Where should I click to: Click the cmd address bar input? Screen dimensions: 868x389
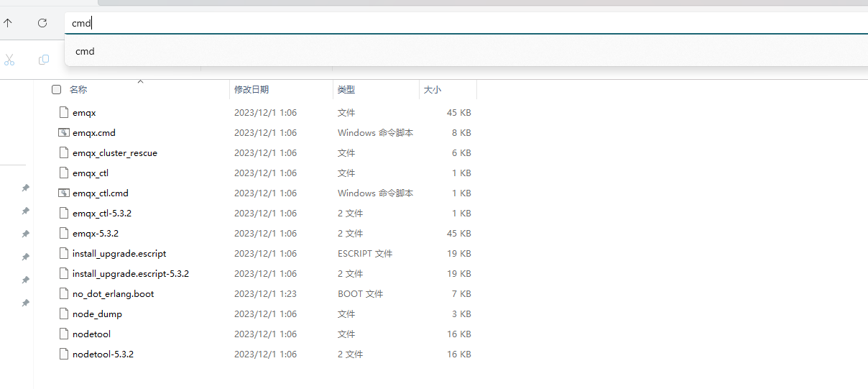pyautogui.click(x=466, y=23)
